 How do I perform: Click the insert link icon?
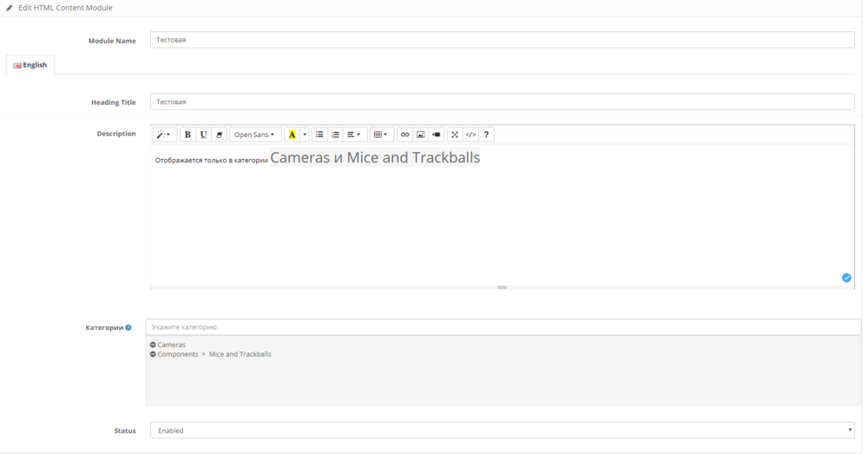404,135
